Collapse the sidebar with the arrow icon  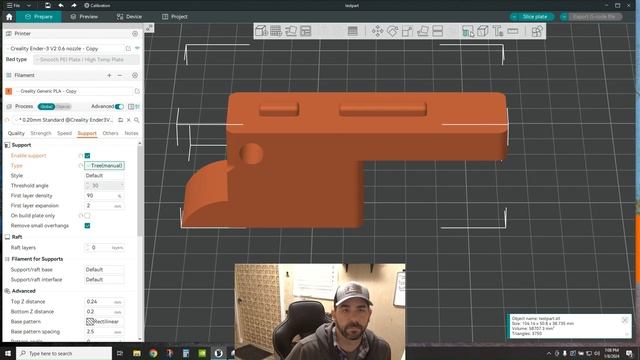tap(149, 28)
